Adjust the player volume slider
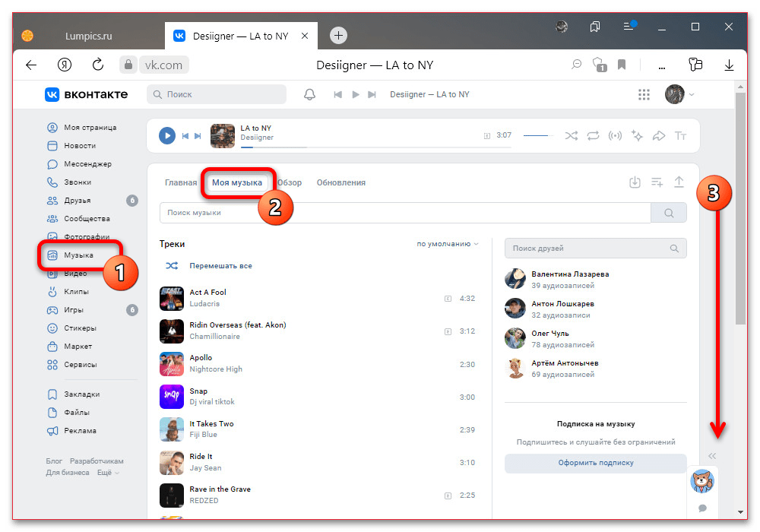This screenshot has width=760, height=532. (538, 136)
